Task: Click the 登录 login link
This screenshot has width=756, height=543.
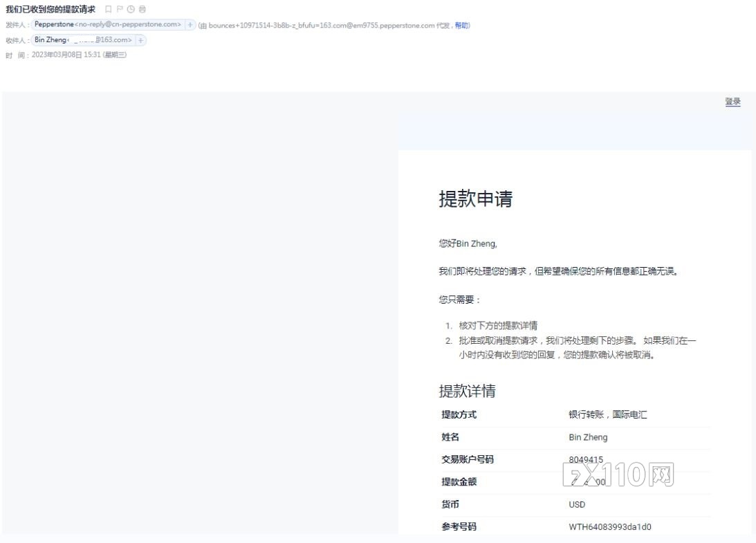Action: tap(732, 102)
